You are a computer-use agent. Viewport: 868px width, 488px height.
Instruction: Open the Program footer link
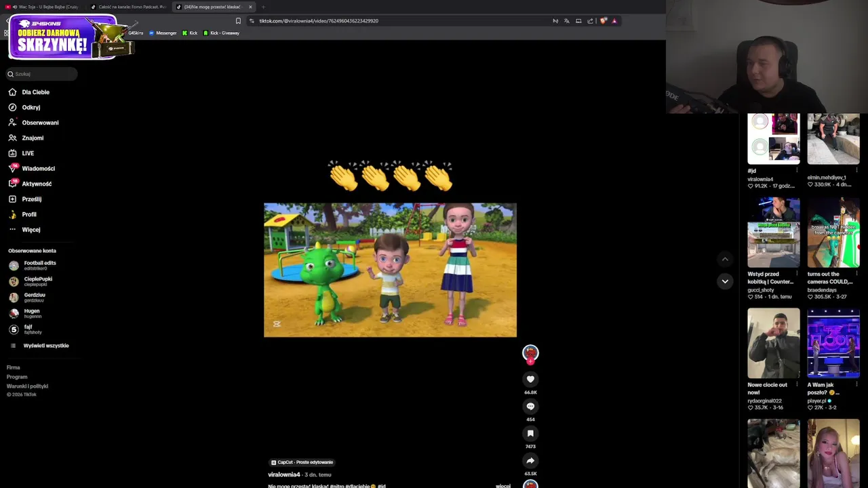[17, 377]
